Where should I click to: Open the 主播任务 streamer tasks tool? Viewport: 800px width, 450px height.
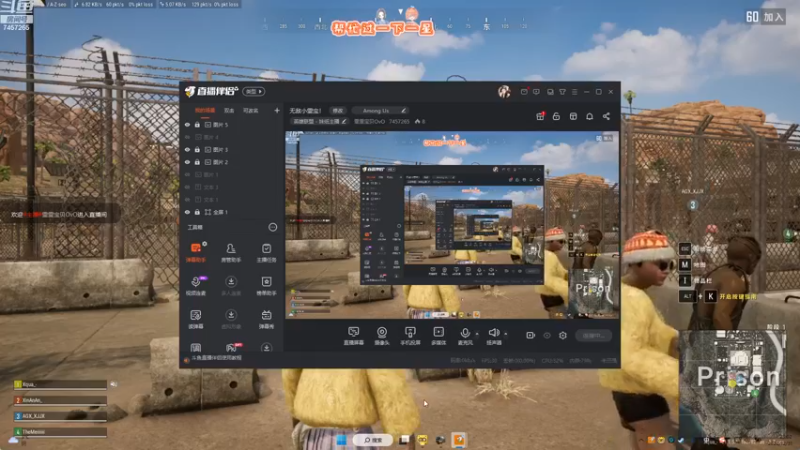pyautogui.click(x=266, y=252)
